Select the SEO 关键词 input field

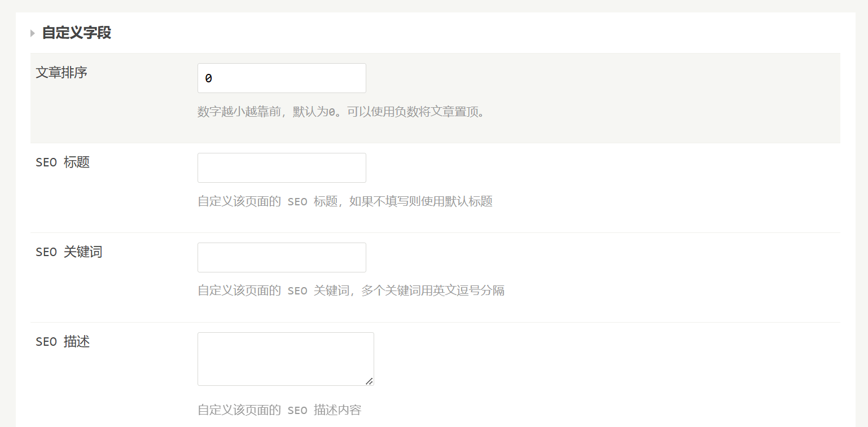coord(282,258)
